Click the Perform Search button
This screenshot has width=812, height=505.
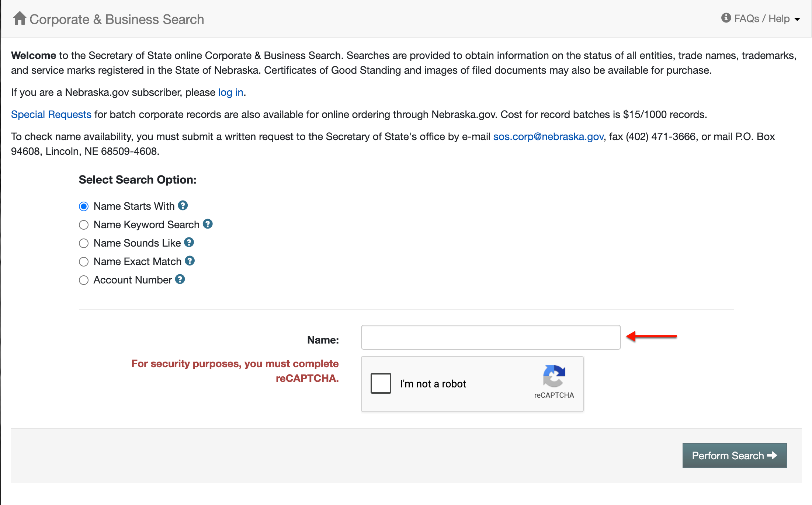click(x=735, y=456)
